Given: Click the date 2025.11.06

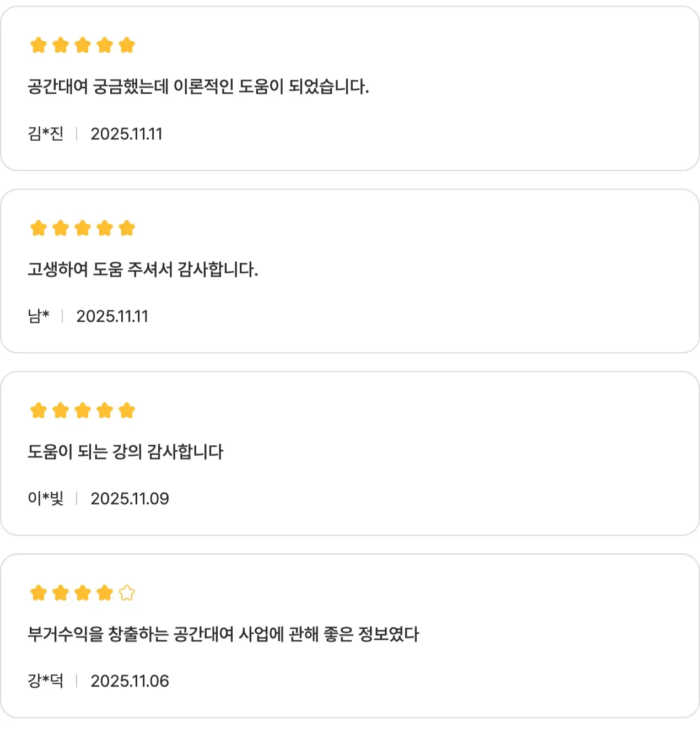Looking at the screenshot, I should (x=130, y=681).
